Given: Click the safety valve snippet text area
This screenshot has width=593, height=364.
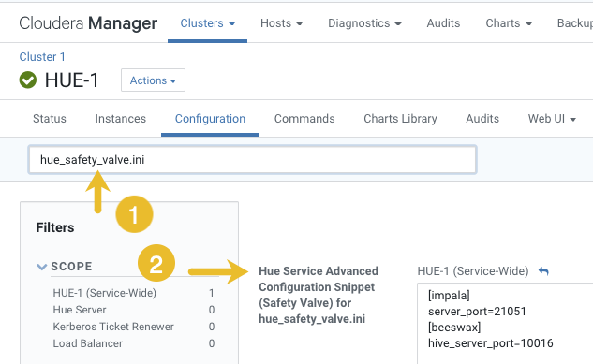Looking at the screenshot, I should [505, 324].
